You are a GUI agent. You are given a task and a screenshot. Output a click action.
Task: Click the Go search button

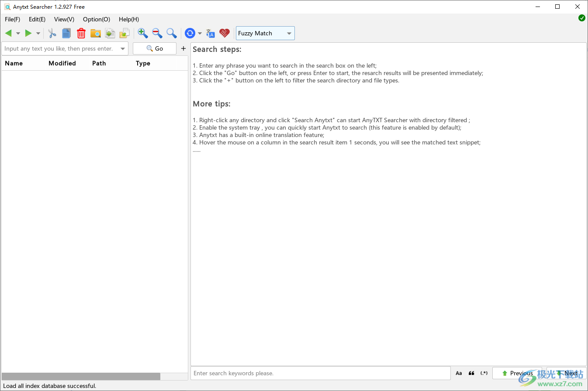click(155, 48)
